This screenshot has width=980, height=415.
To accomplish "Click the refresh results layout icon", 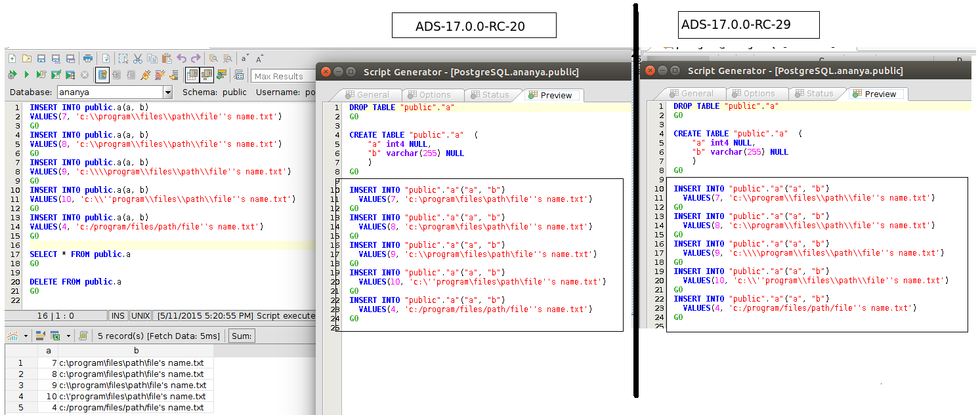I will point(221,75).
